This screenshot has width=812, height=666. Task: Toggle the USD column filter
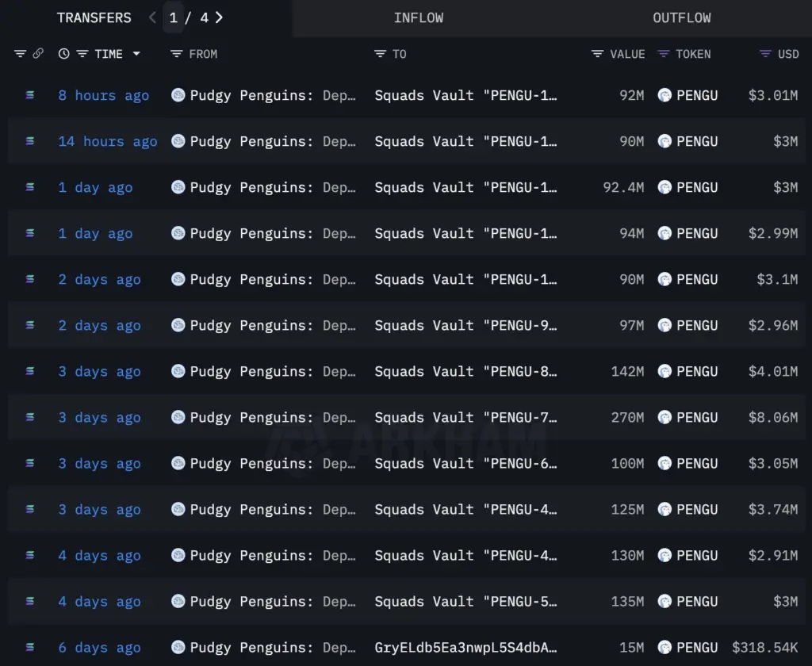[764, 54]
